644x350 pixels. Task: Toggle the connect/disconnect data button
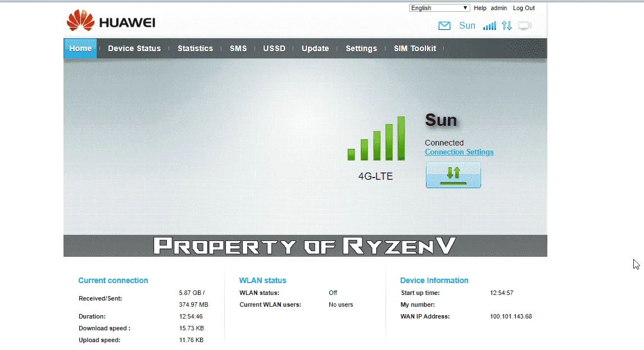coord(453,175)
